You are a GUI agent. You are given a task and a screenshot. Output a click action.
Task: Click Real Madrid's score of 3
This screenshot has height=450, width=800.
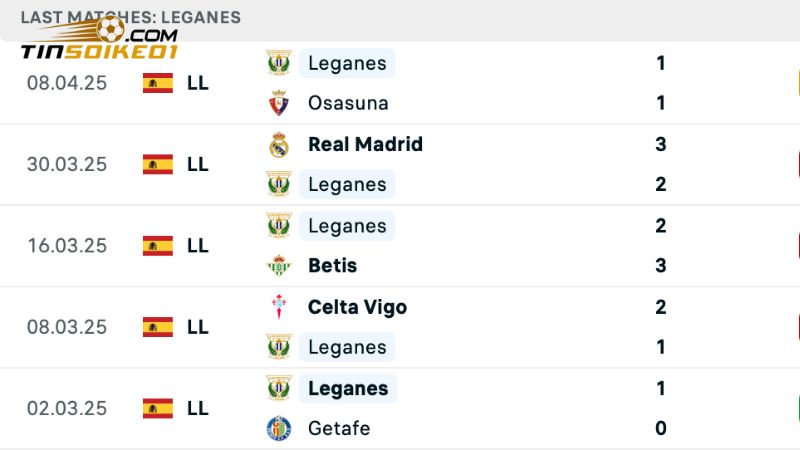pos(661,144)
